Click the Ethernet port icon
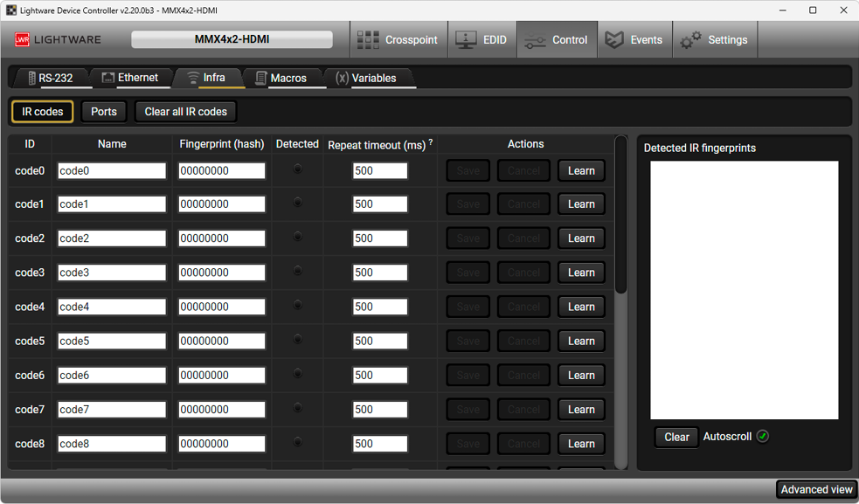The image size is (859, 504). [x=107, y=78]
